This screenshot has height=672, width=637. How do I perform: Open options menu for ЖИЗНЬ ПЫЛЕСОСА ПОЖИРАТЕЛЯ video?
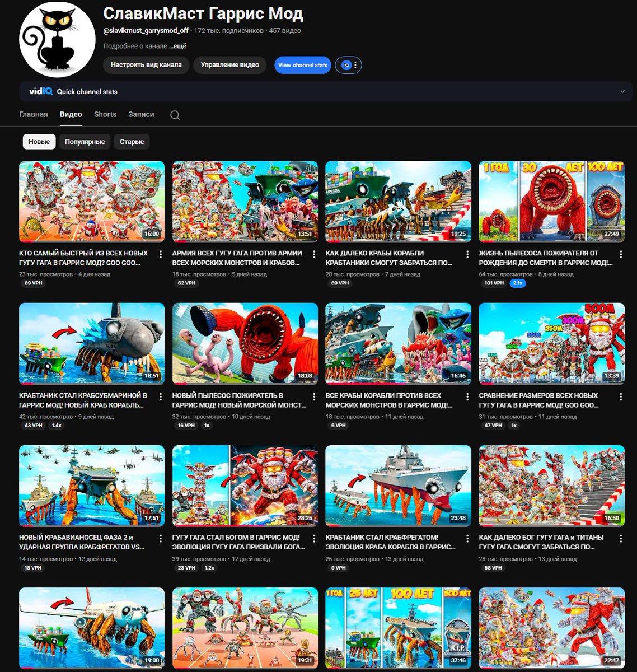pyautogui.click(x=621, y=254)
